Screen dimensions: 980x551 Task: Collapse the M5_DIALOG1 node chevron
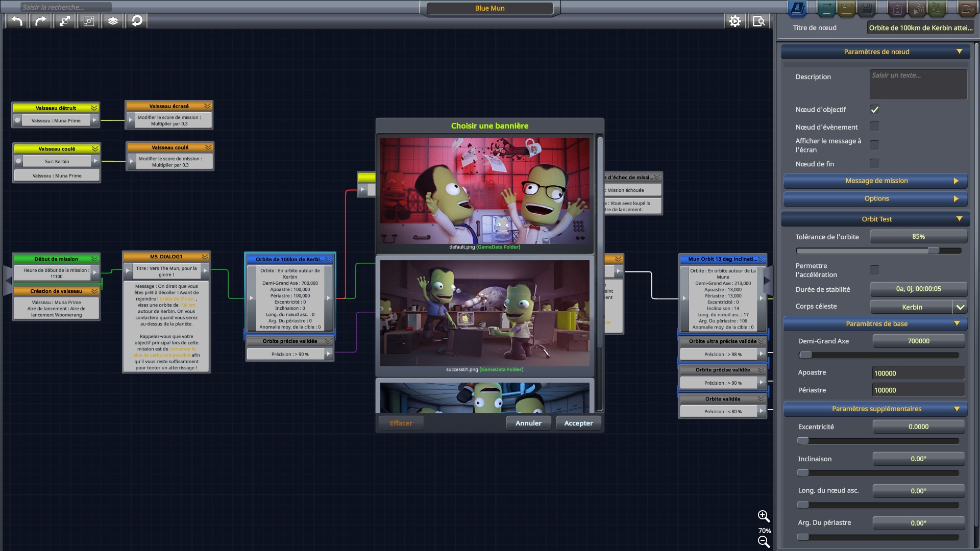pyautogui.click(x=205, y=257)
